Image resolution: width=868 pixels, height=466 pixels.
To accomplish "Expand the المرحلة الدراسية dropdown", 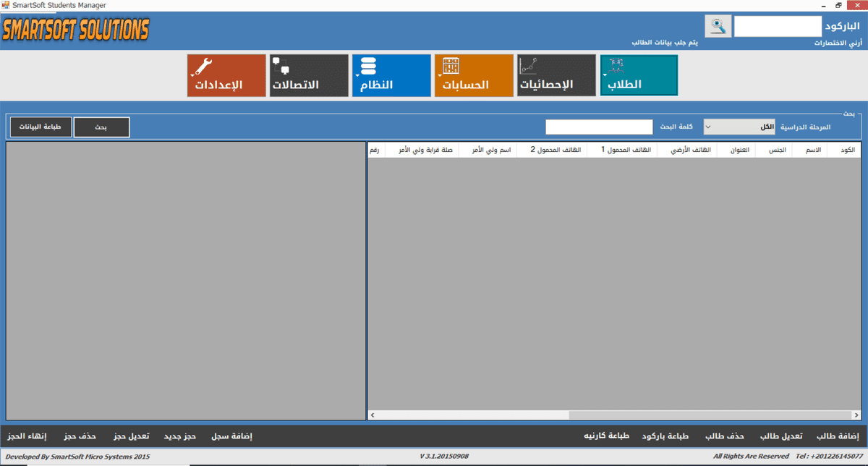I will pyautogui.click(x=739, y=127).
